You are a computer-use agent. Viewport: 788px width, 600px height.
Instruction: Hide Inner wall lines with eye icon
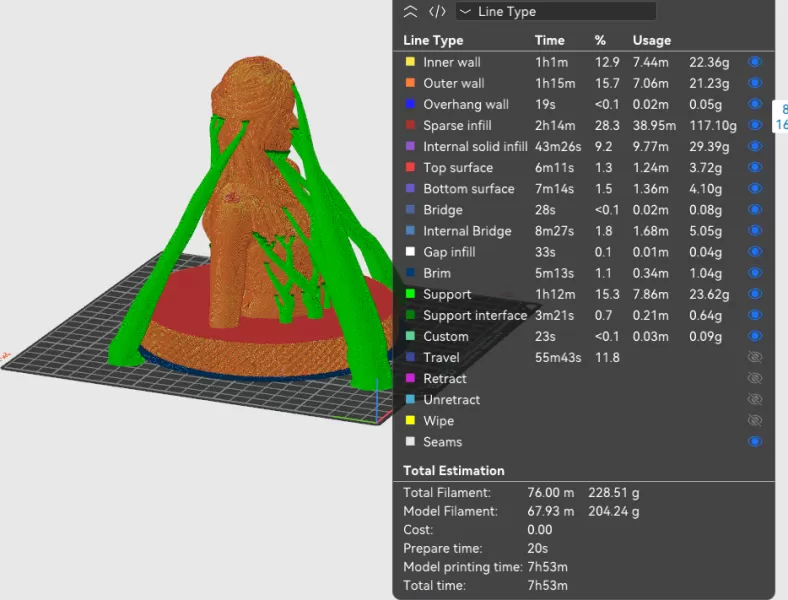click(755, 62)
